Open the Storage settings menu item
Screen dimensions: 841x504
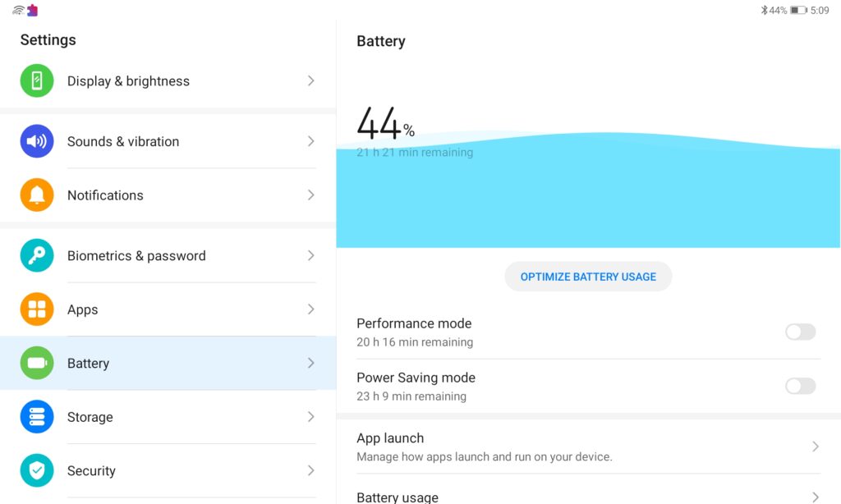[x=90, y=417]
